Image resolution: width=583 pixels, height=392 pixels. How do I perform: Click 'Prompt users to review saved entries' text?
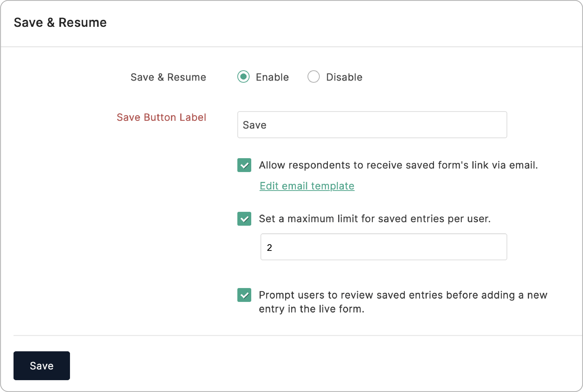(403, 295)
